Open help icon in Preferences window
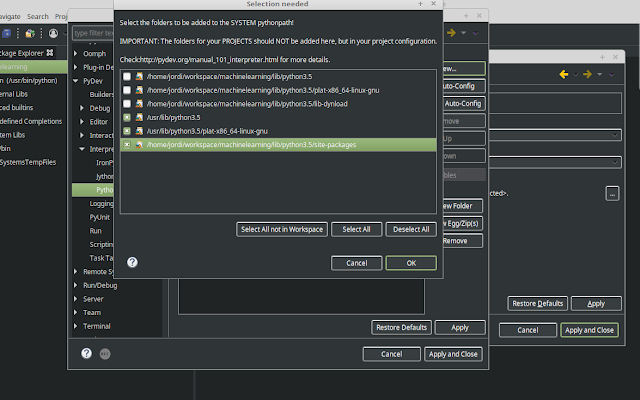Viewport: 640px width, 400px height. [x=87, y=353]
